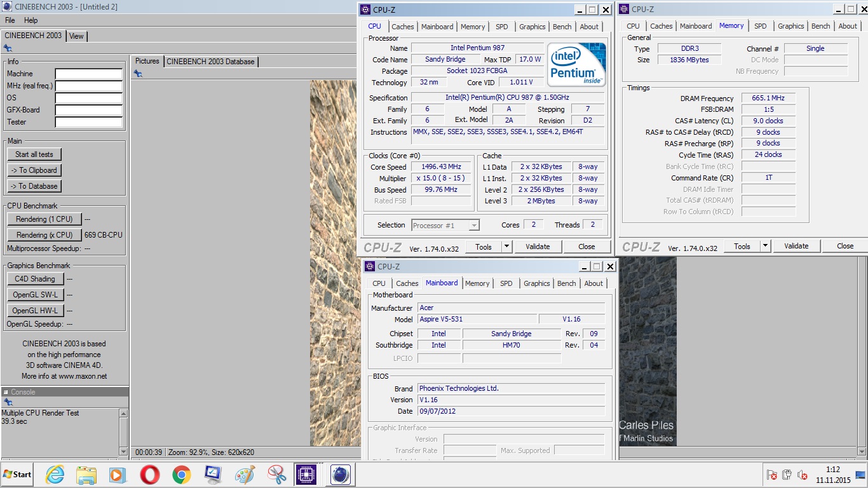868x488 pixels.
Task: Open Bench tab in CPU-Z CPU window
Action: pyautogui.click(x=562, y=27)
